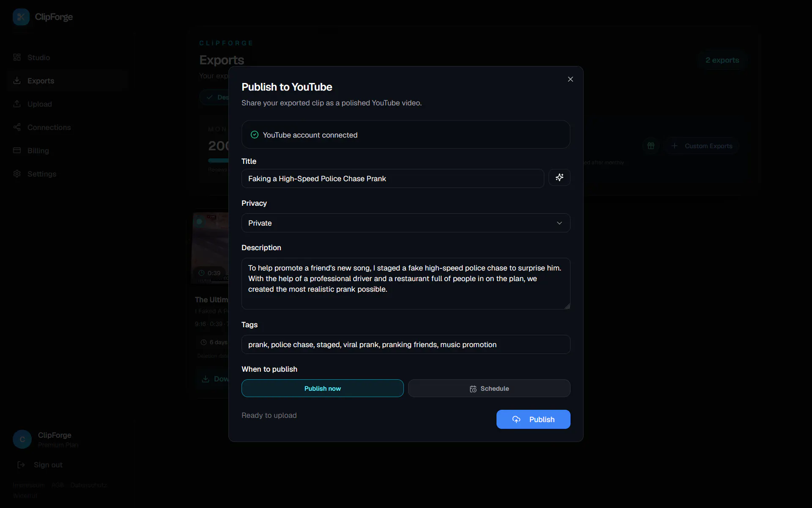
Task: Click the clock icon beside 0:39 duration
Action: (202, 273)
